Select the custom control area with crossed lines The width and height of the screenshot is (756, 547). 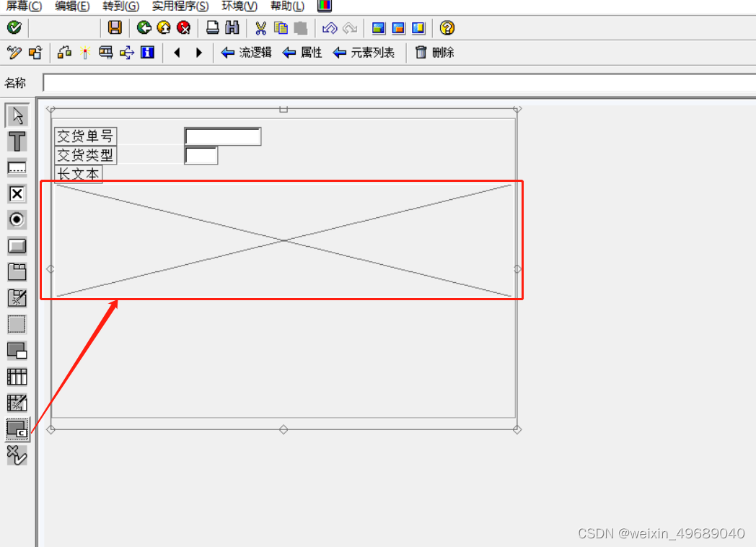pyautogui.click(x=283, y=240)
